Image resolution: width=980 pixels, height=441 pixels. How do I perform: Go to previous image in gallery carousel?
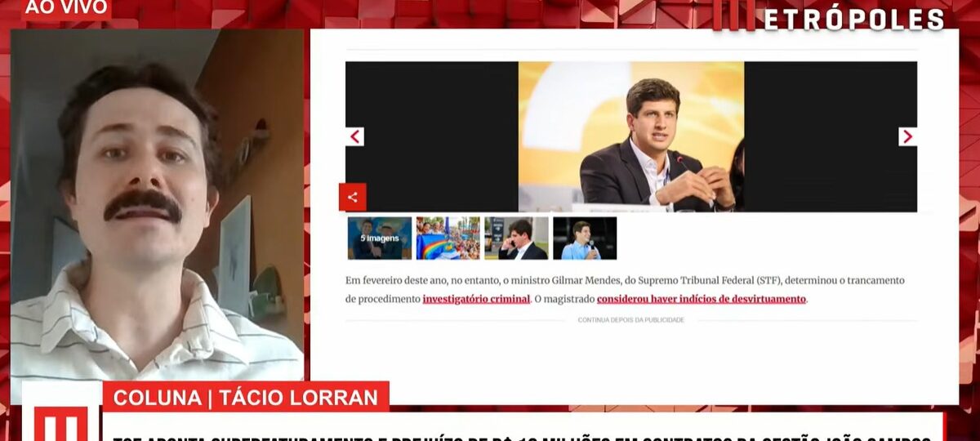354,136
